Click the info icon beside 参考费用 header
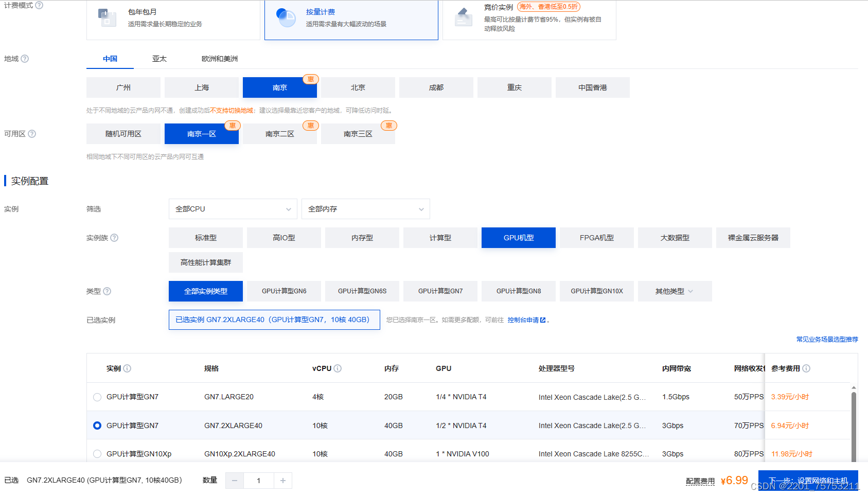Screen dimensions: 868x496 [x=806, y=368]
